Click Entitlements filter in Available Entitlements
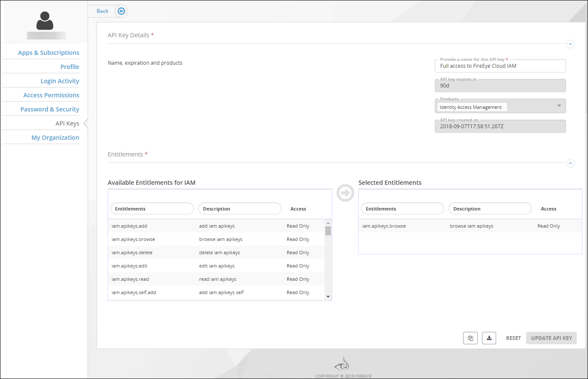This screenshot has height=379, width=588. point(152,209)
